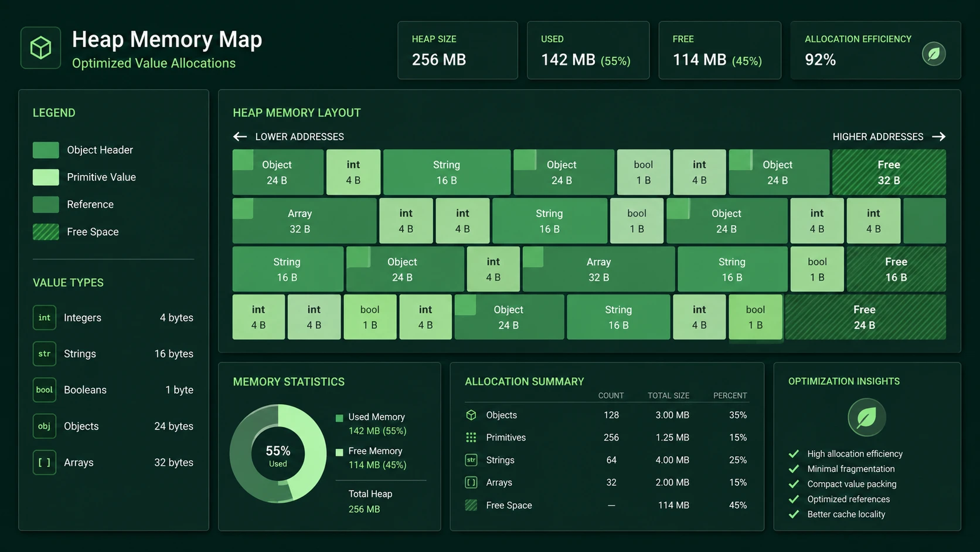Click the Free Space hatched legend swatch
Screen dimensions: 980x552
tap(46, 232)
